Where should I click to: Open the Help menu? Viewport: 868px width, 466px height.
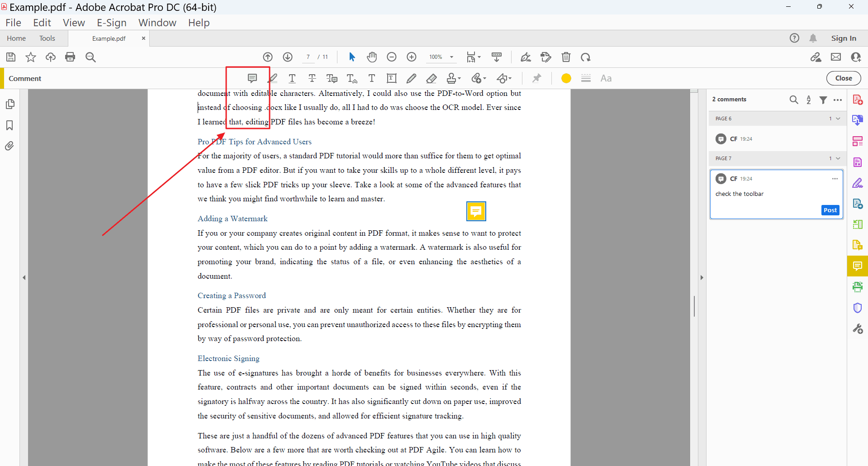(199, 23)
